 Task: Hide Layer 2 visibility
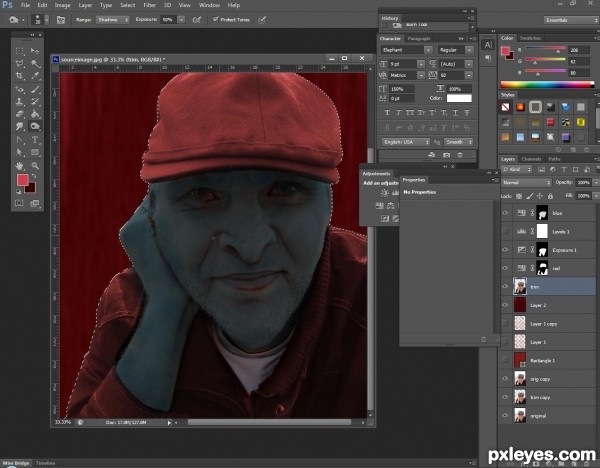[x=505, y=305]
